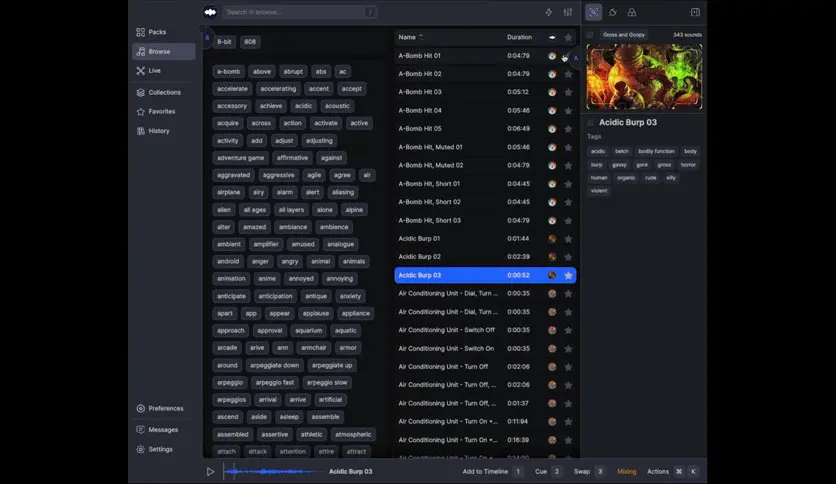Screen dimensions: 836x484
Task: Click the pack icon on Acidic Burp 03 row
Action: tap(552, 276)
